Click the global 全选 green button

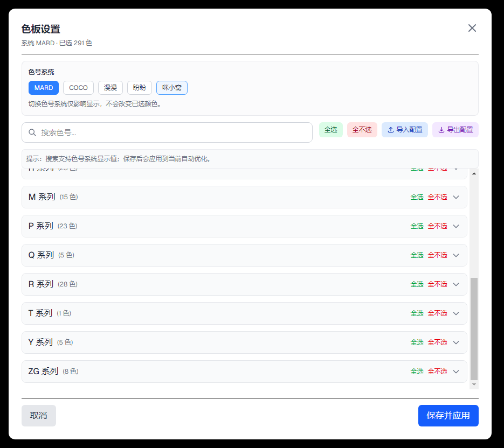coord(330,130)
